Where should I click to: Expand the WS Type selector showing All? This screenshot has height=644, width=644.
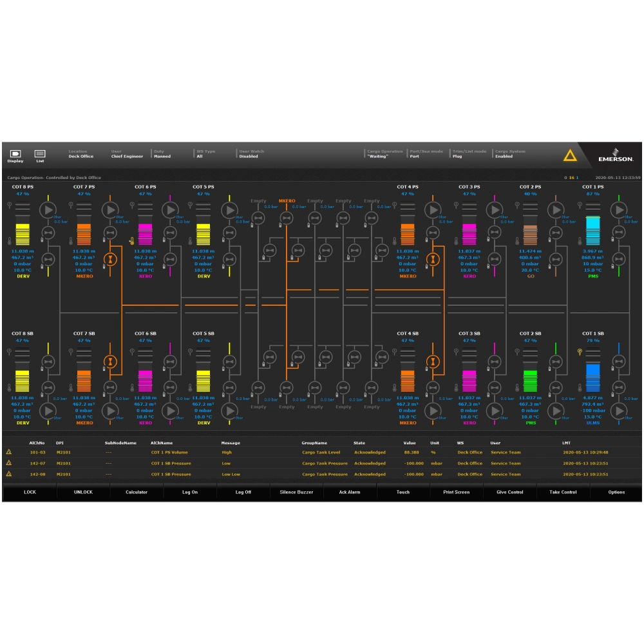click(206, 155)
